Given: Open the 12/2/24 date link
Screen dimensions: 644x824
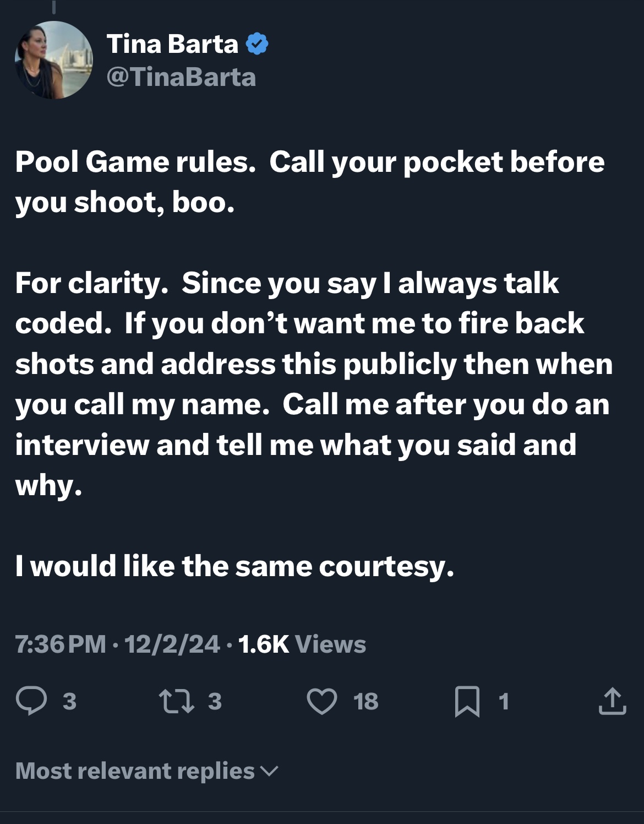Looking at the screenshot, I should [172, 644].
